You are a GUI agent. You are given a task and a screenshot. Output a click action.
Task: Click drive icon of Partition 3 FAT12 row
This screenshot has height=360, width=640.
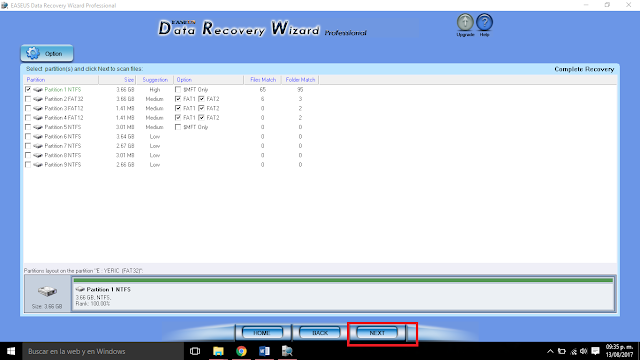point(38,108)
